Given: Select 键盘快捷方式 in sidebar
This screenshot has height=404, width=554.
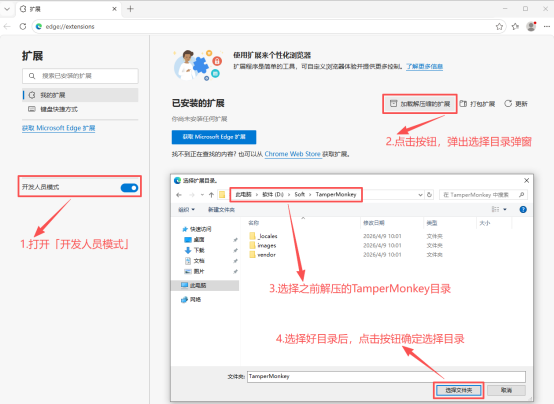Looking at the screenshot, I should point(80,109).
